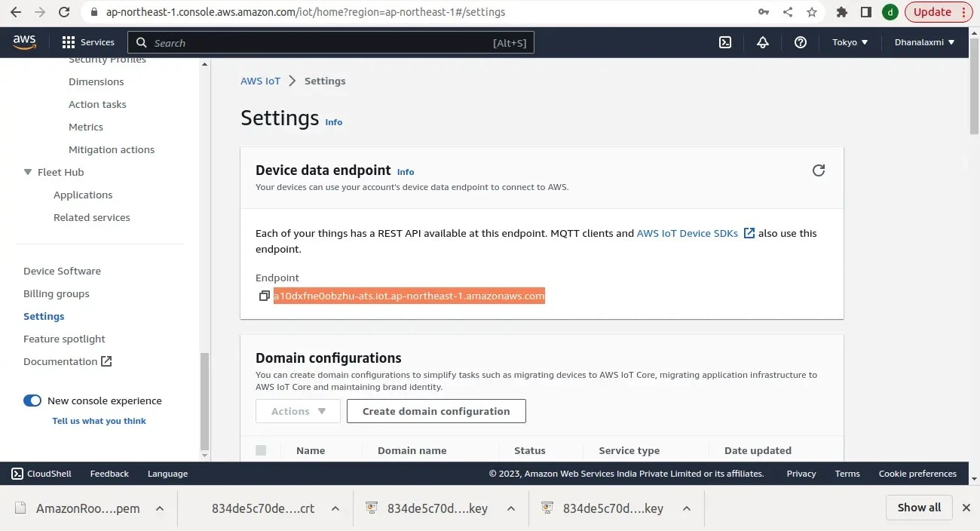Screen dimensions: 980x531
Task: Click Language in the footer
Action: (167, 474)
